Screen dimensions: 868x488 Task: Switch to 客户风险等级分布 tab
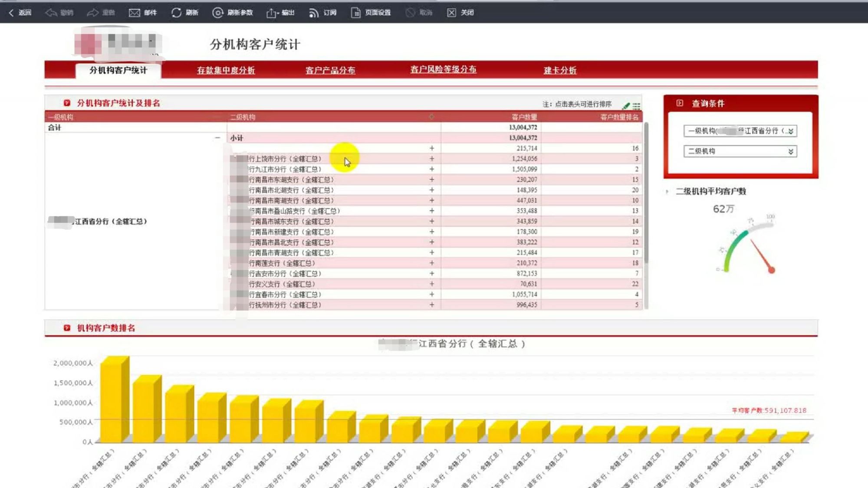coord(443,69)
